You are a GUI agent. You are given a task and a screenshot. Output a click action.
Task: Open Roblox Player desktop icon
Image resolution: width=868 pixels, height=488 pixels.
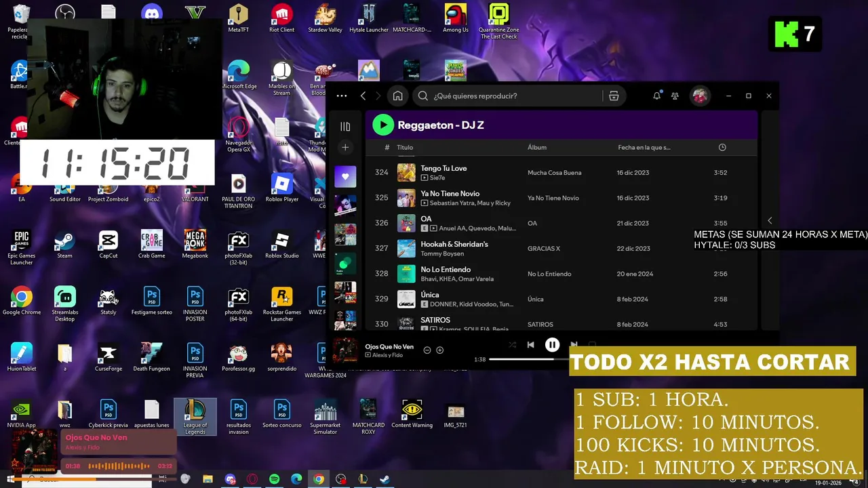281,188
